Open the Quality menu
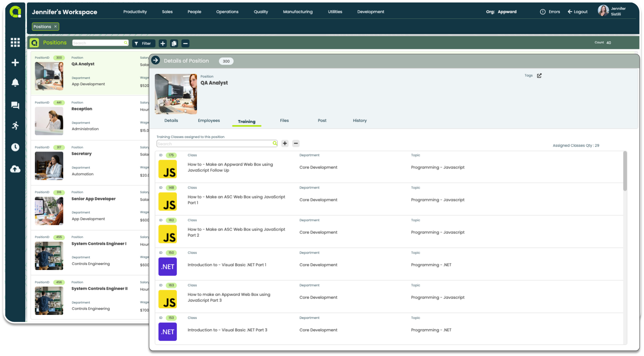644x356 pixels. coord(261,12)
